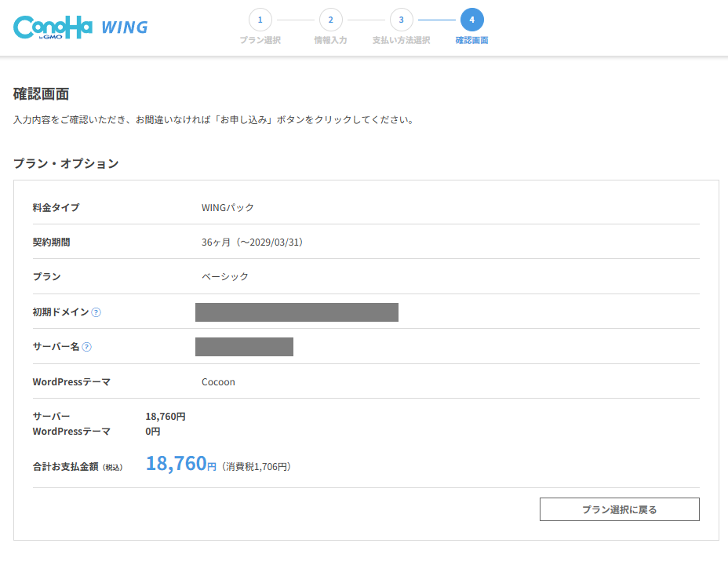Go to the プラン選択 step label

[x=260, y=40]
